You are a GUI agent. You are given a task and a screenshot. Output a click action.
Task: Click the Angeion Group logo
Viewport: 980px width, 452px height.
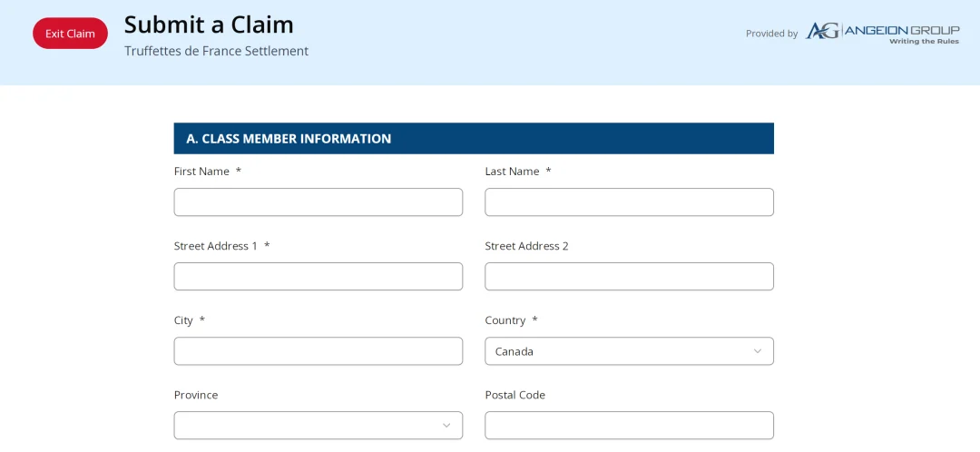point(882,33)
